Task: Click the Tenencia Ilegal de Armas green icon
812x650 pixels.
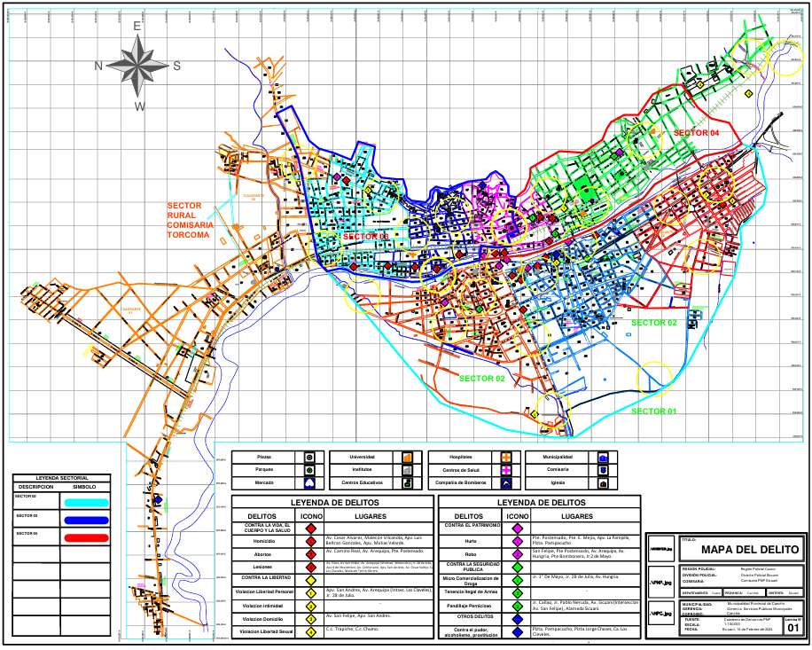Action: (x=517, y=591)
